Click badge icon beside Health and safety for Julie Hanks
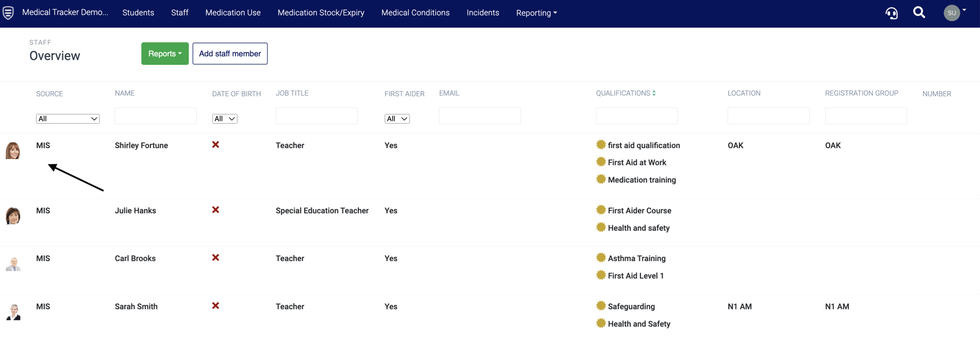 tap(601, 227)
